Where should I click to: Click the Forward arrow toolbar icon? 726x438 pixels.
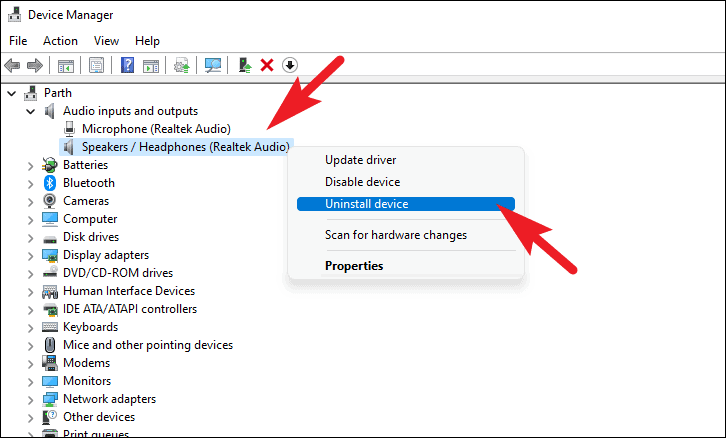tap(35, 65)
